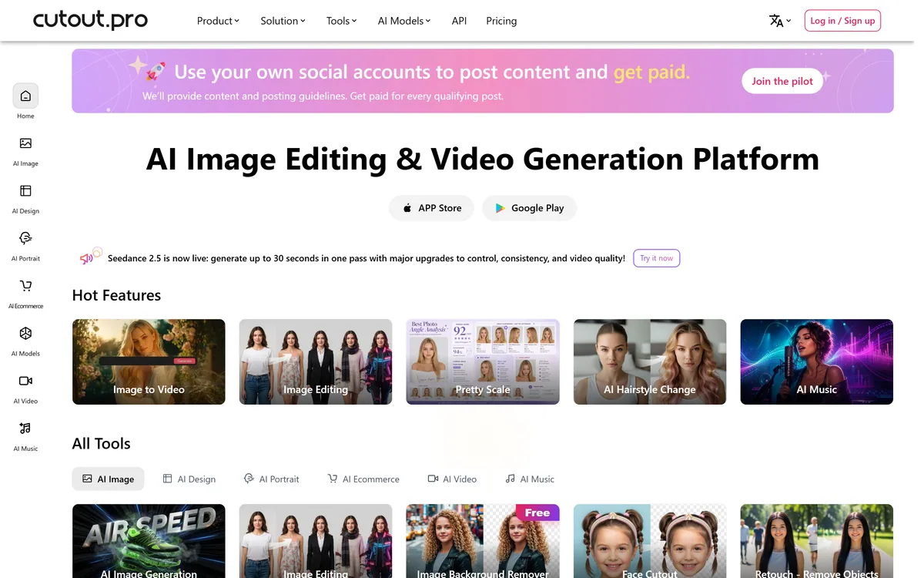Open AI Ecommerce cart icon in sidebar
Viewport: 924px width, 578px height.
(25, 286)
